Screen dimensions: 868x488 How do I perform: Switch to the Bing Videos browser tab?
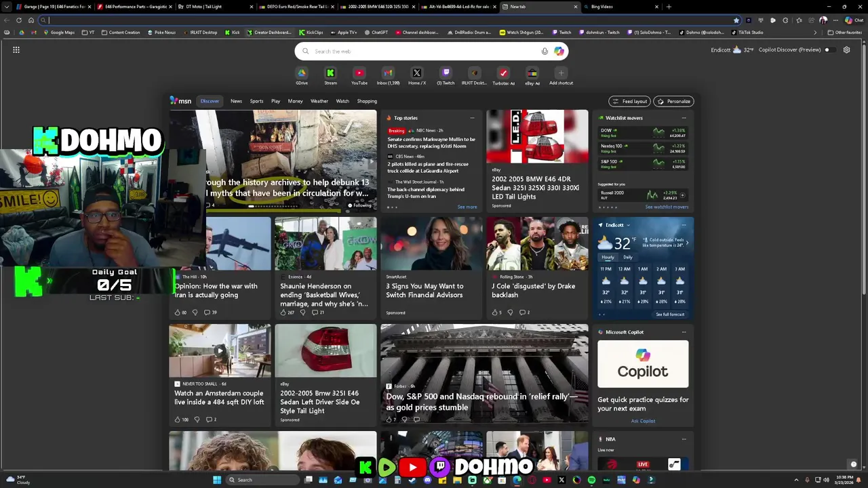coord(620,7)
